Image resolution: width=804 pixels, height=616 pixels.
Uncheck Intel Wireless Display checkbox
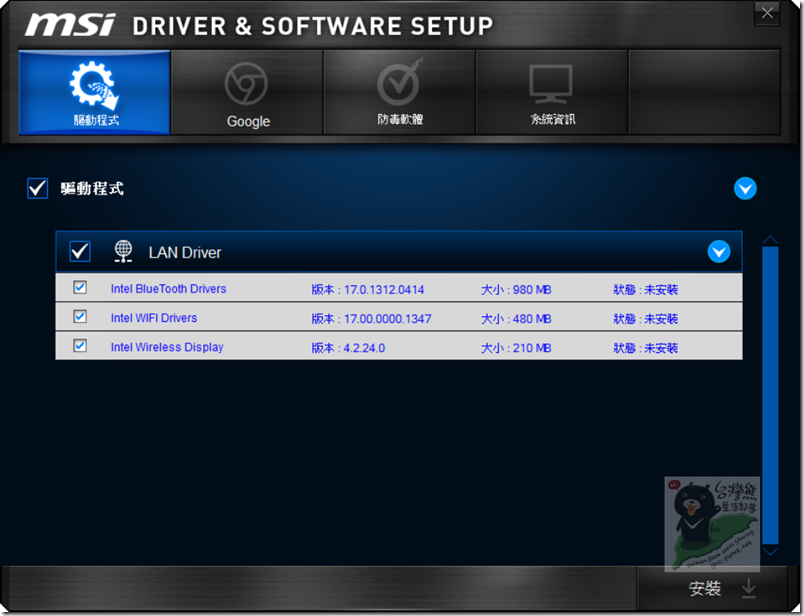[x=80, y=346]
